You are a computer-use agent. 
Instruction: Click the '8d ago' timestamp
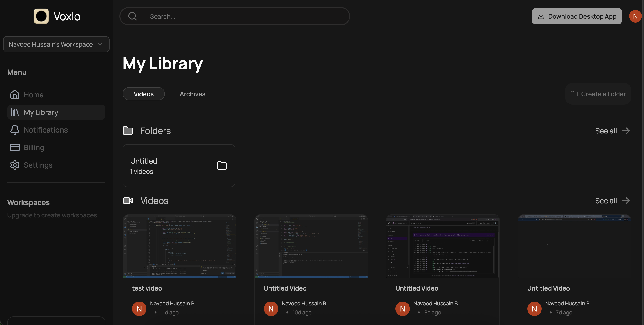tap(432, 313)
